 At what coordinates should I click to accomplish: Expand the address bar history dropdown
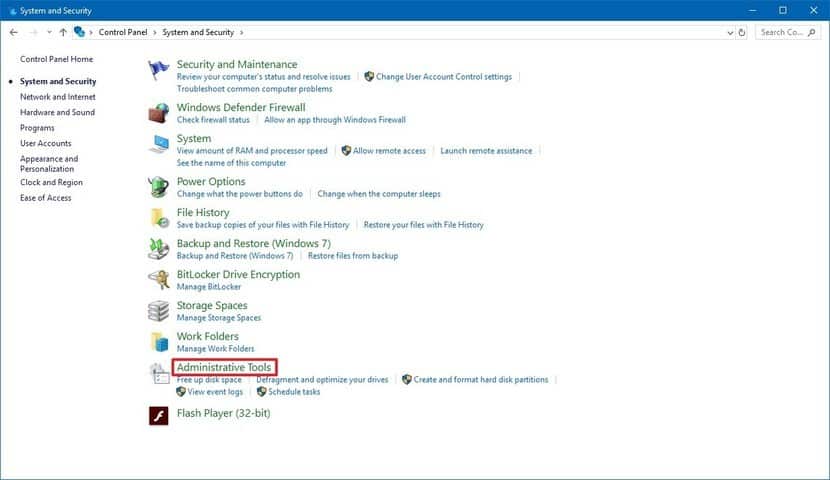pyautogui.click(x=729, y=32)
